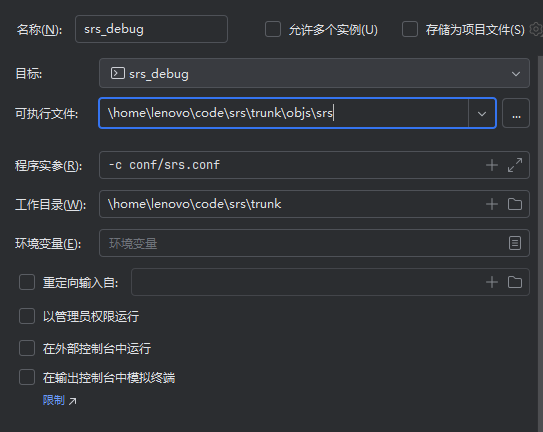The image size is (543, 432).
Task: Browse file for 重定向输入自
Action: [515, 282]
